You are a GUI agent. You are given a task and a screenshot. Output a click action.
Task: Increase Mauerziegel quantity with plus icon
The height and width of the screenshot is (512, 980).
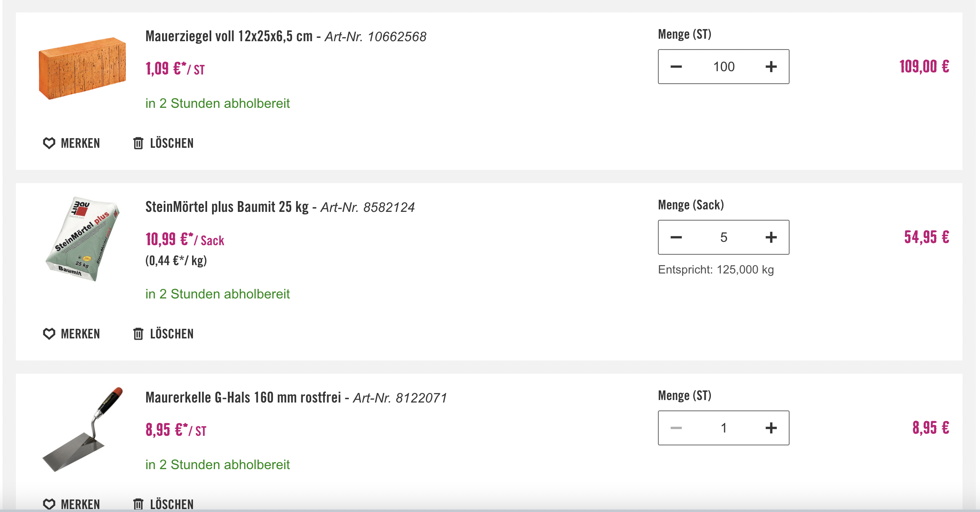tap(771, 67)
